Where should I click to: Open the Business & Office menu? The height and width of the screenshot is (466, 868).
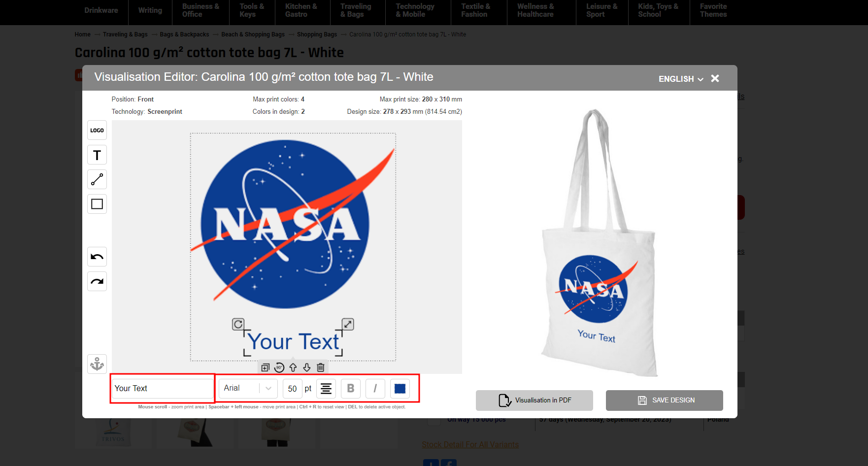(x=200, y=10)
